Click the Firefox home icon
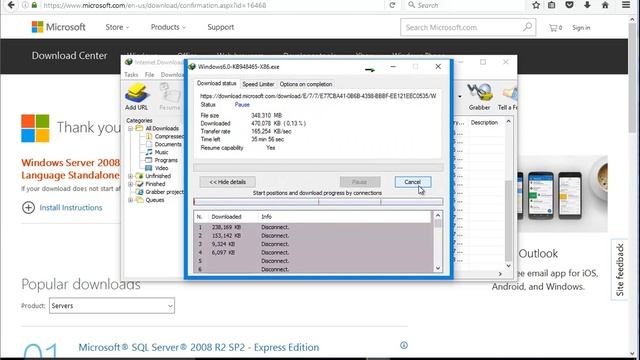Screen dimensions: 640x360 [605, 5]
